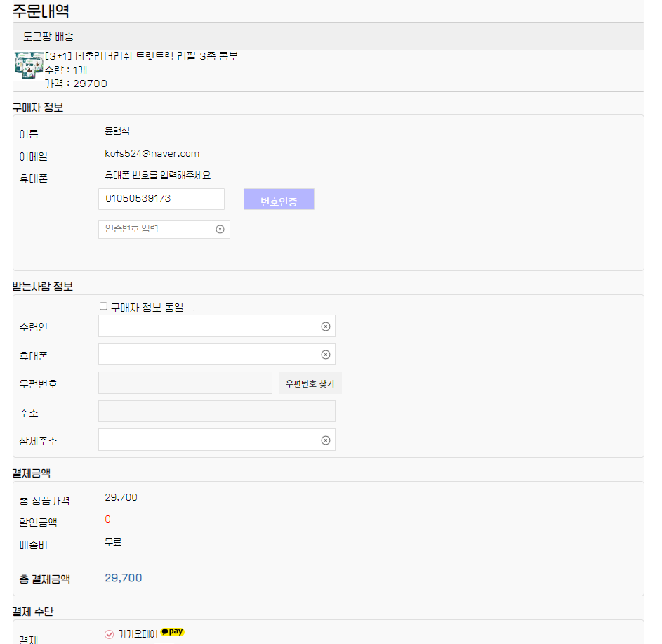Click the 총 상품가격 value 29,700

point(121,497)
